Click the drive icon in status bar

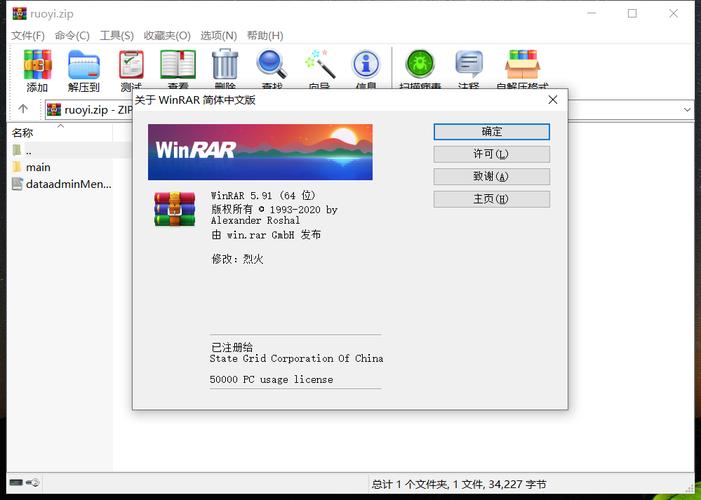16,483
